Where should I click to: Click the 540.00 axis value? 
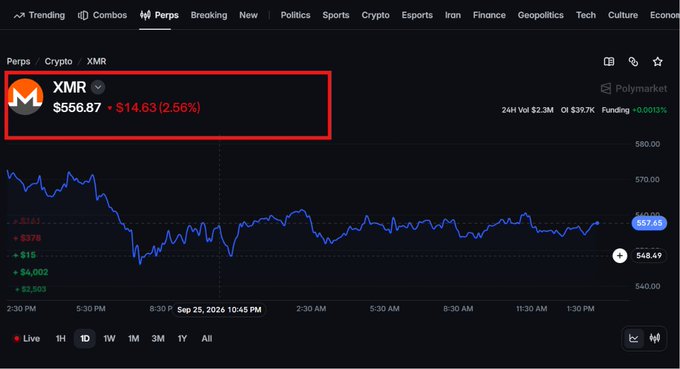[647, 286]
